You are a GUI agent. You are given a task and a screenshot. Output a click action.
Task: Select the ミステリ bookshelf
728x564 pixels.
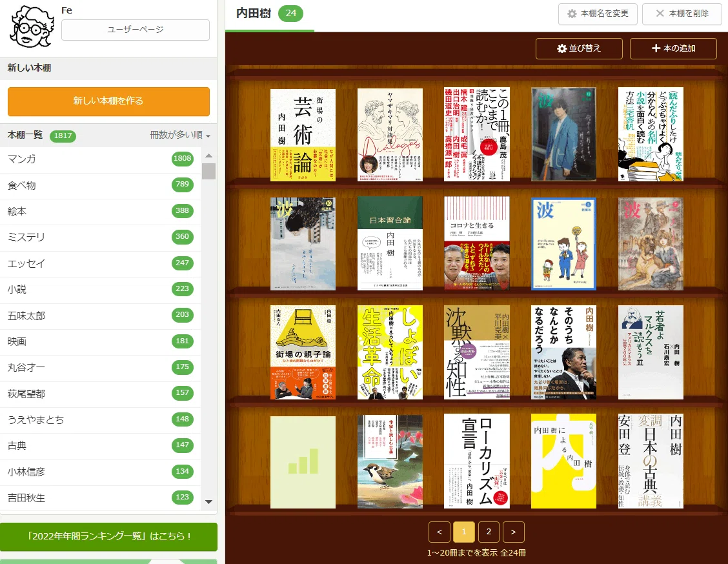coord(100,237)
